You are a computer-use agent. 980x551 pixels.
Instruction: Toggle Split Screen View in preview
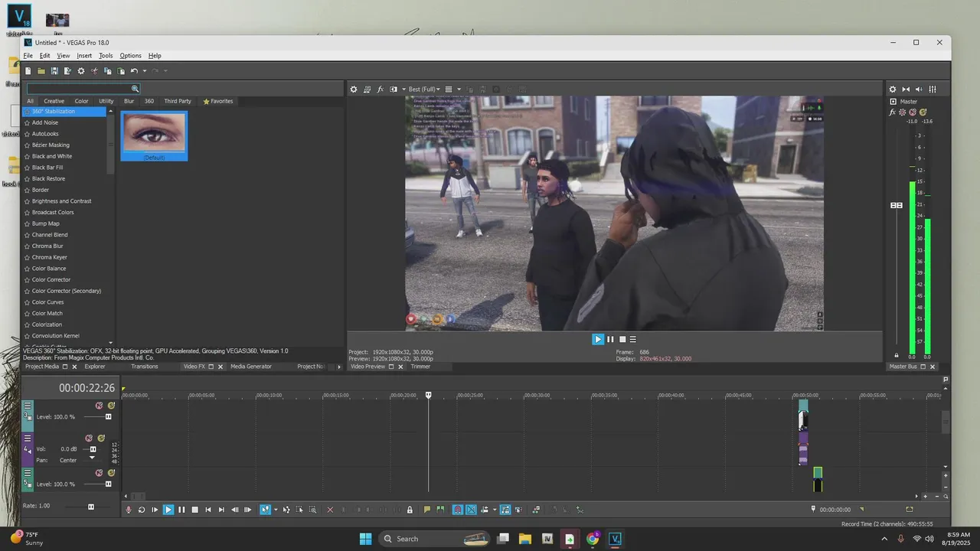394,90
